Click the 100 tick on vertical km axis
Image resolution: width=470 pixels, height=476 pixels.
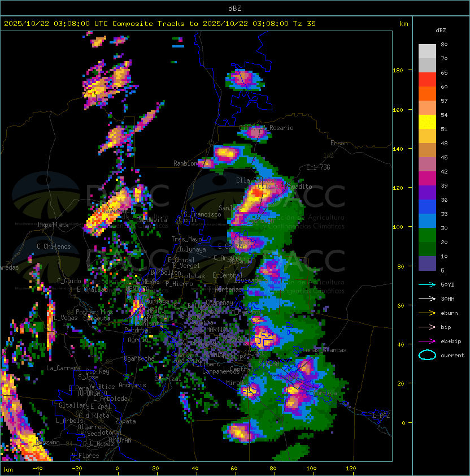pos(398,227)
